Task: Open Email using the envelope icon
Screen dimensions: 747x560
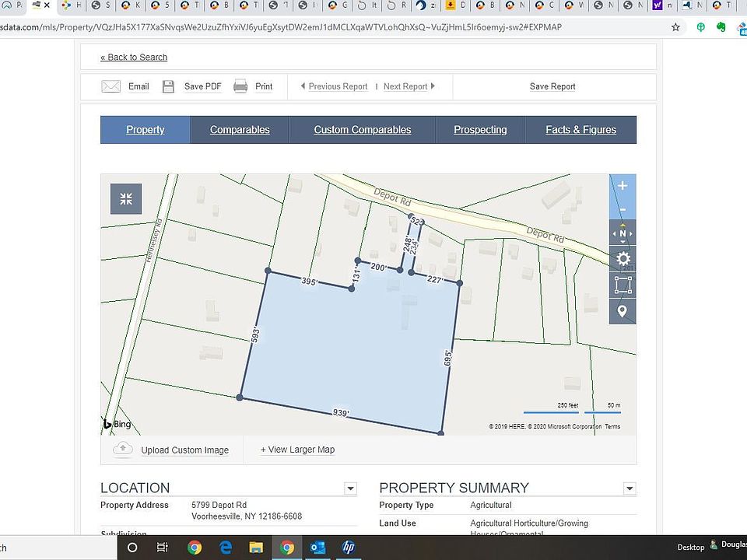Action: (111, 86)
